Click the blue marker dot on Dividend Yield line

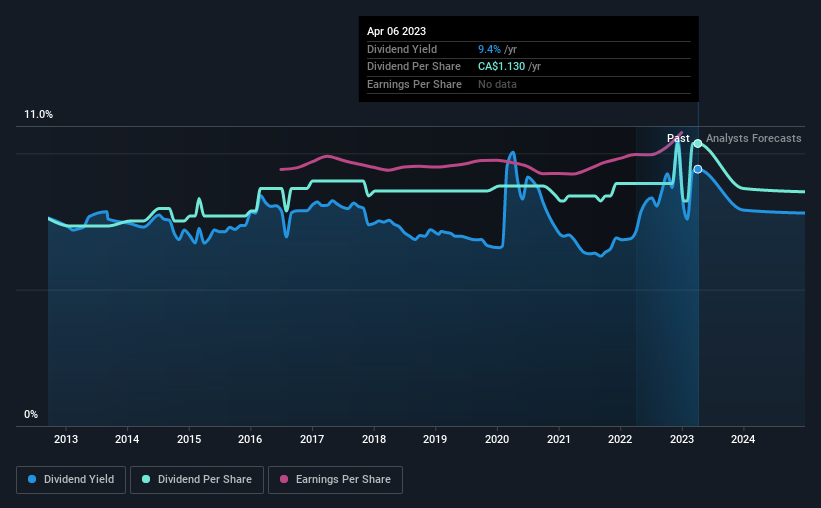pos(698,169)
